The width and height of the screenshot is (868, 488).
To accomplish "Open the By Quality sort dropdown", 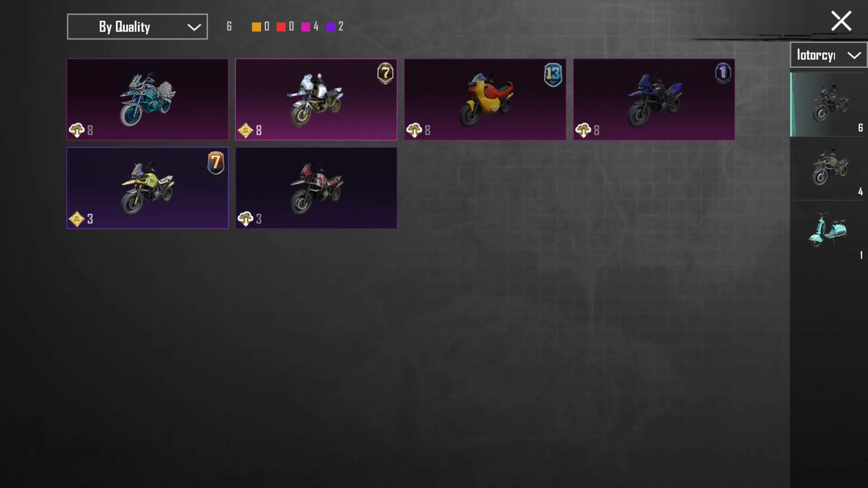I will click(x=137, y=27).
